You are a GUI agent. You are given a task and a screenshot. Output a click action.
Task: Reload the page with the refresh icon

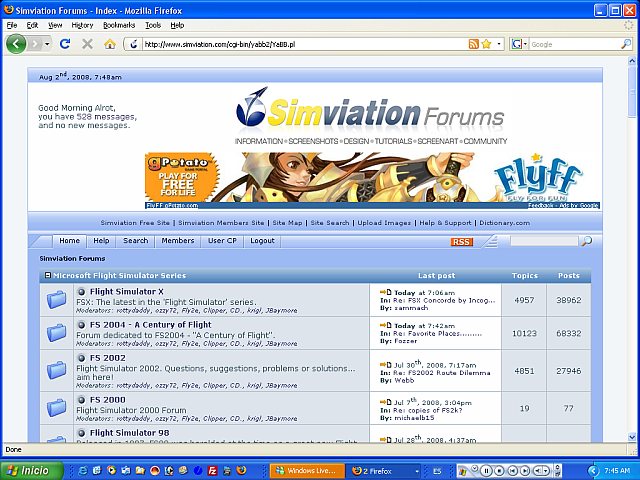[65, 44]
